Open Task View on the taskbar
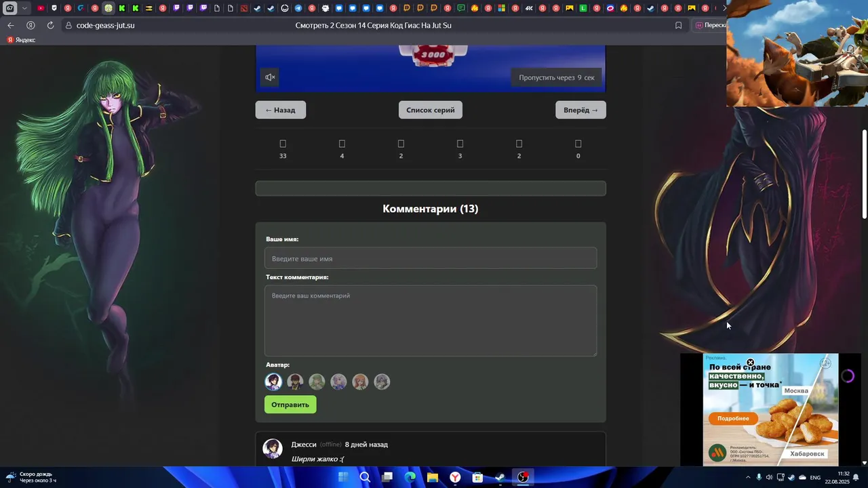 point(387,477)
